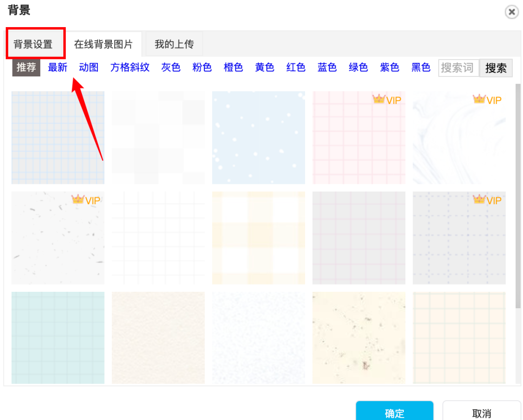Filter backgrounds by 粉色
Screen dimensions: 523x420
(202, 67)
